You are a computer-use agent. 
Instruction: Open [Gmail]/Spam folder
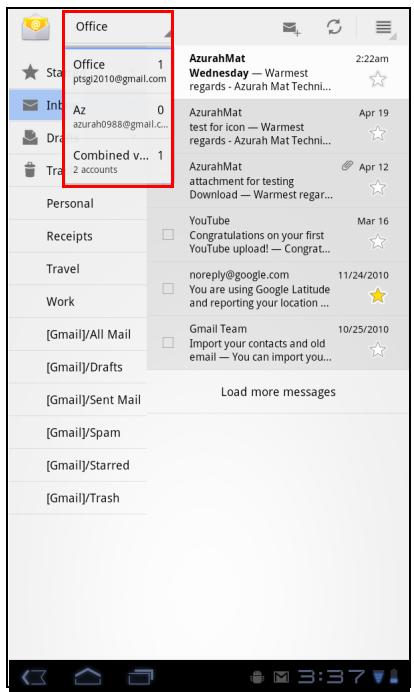tap(78, 432)
